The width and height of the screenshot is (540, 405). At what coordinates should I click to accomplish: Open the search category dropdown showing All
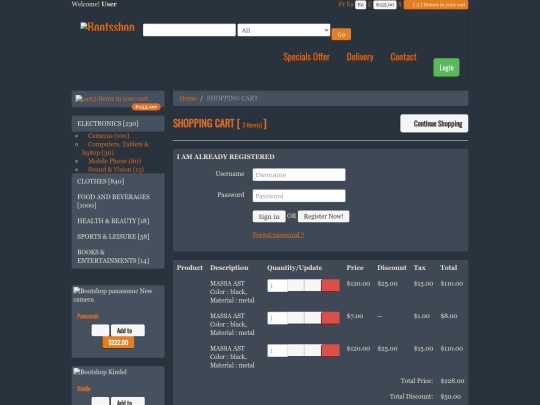tap(284, 30)
